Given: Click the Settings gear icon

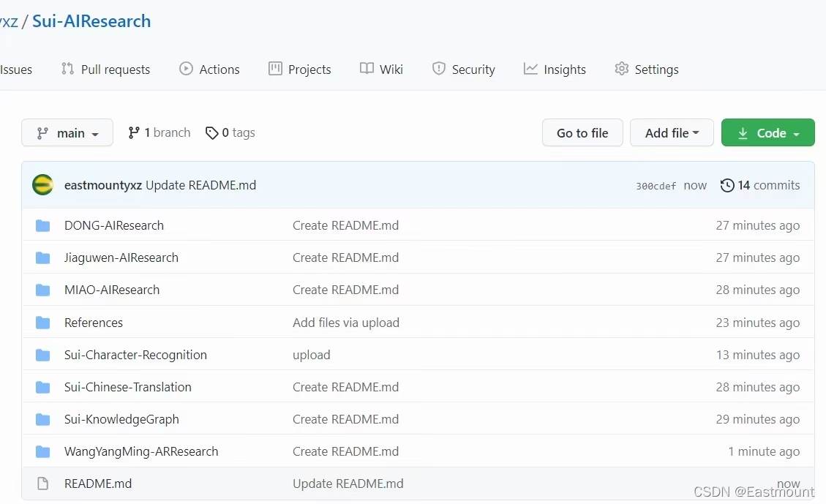Looking at the screenshot, I should pos(622,69).
